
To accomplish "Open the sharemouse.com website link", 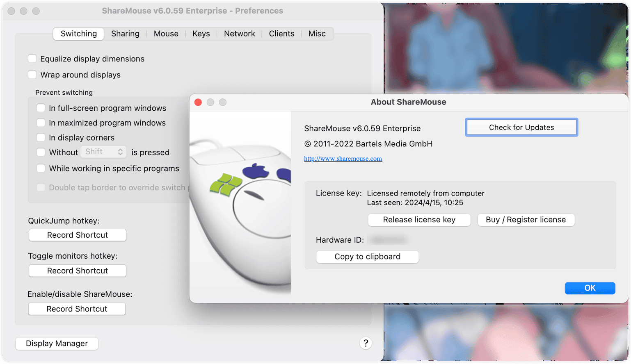I will 343,159.
